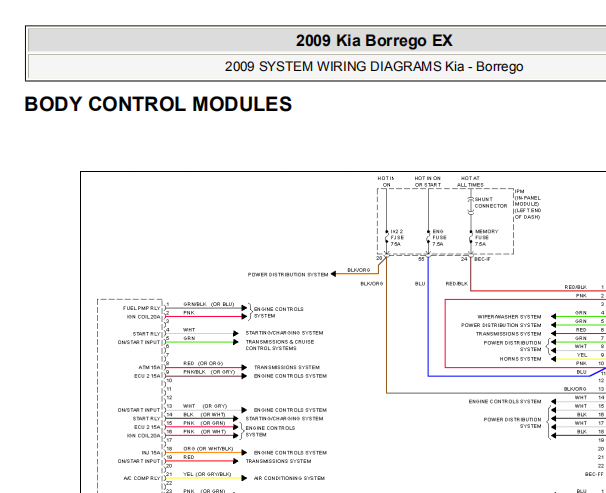Select the 'FUEL PMP RLY' label

pos(141,308)
